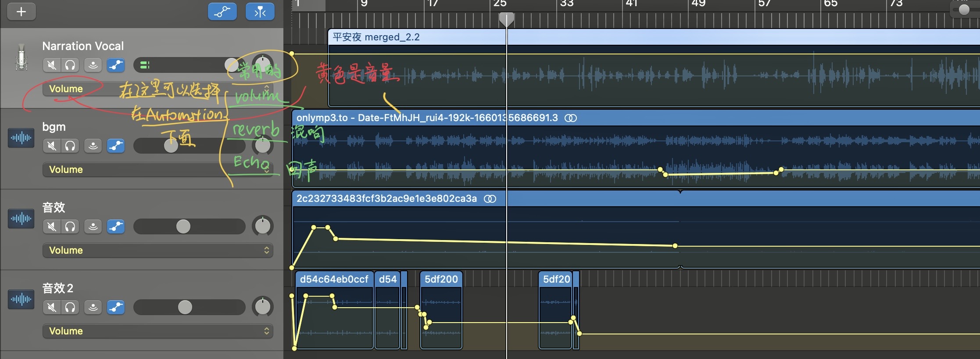The image size is (980, 359).
Task: Click the Narration Vocal microphone icon
Action: [21, 57]
